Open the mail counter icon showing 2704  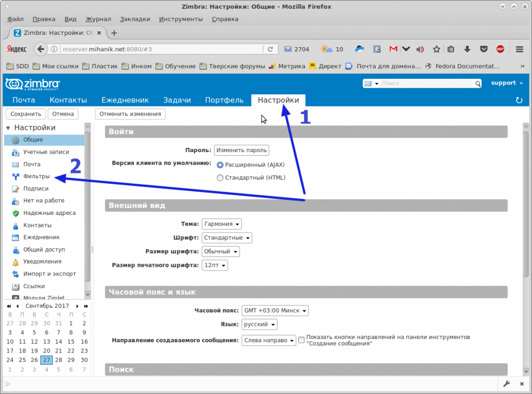click(x=296, y=49)
